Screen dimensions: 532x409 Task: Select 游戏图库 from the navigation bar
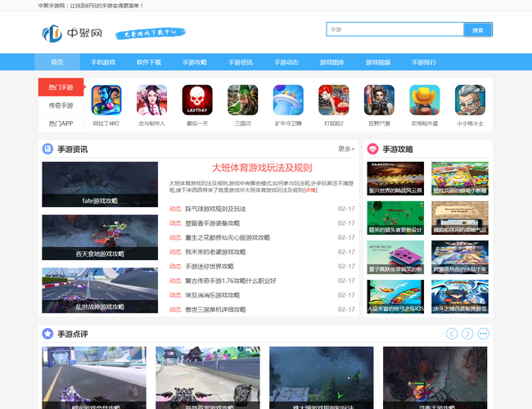click(332, 62)
